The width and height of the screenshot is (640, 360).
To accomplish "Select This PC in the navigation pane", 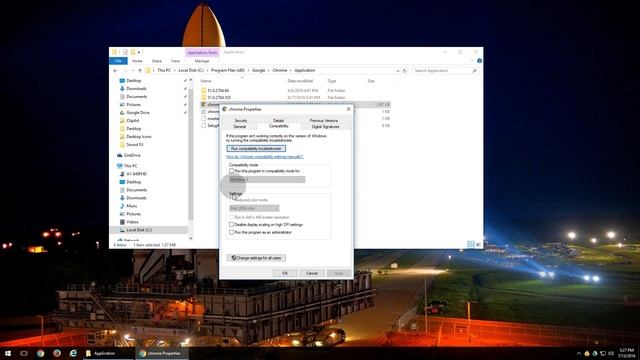I will tap(130, 166).
